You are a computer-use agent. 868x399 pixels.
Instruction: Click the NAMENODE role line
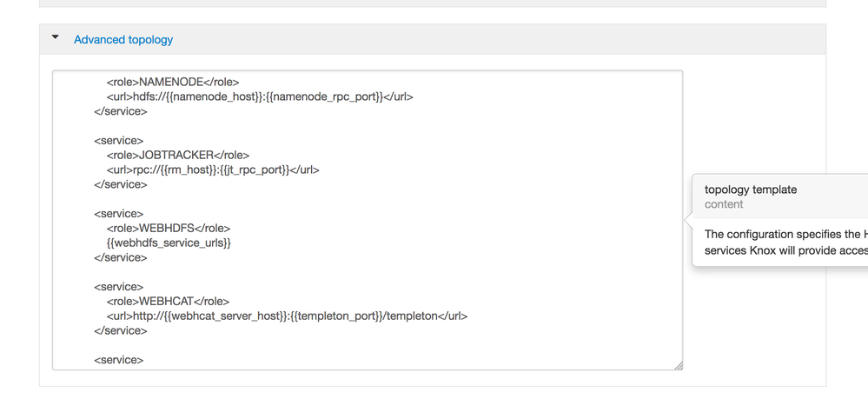173,83
